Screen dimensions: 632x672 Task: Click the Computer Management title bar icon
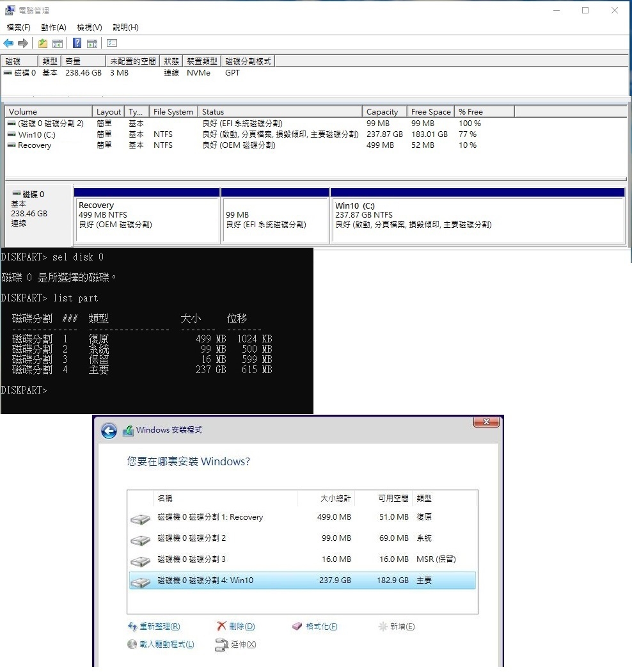pos(10,10)
